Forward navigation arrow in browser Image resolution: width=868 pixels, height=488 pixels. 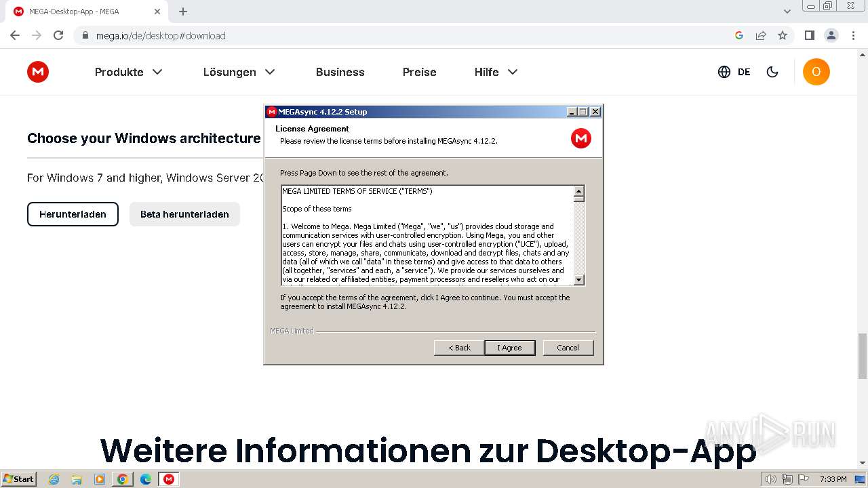point(37,35)
